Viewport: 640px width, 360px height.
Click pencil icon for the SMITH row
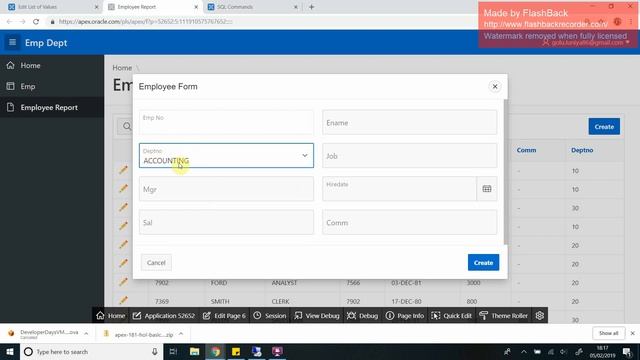pyautogui.click(x=123, y=301)
